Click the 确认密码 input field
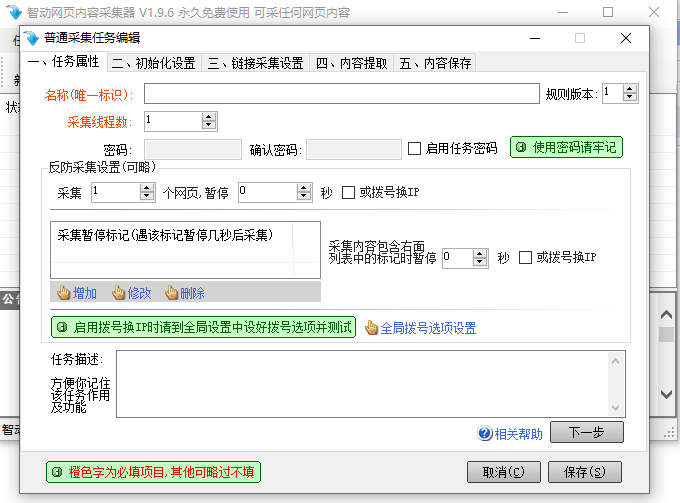 (x=354, y=150)
